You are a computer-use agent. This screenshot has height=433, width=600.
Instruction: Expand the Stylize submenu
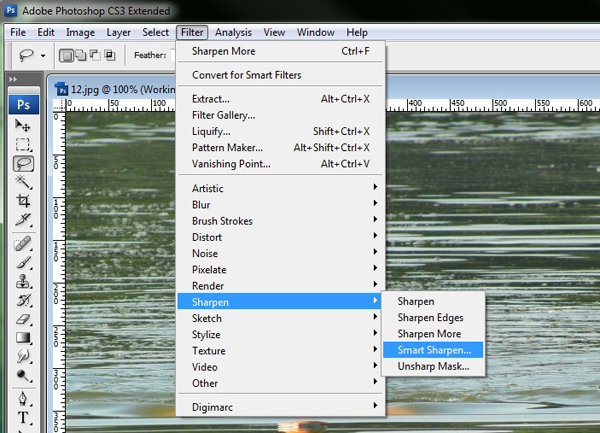(x=280, y=335)
